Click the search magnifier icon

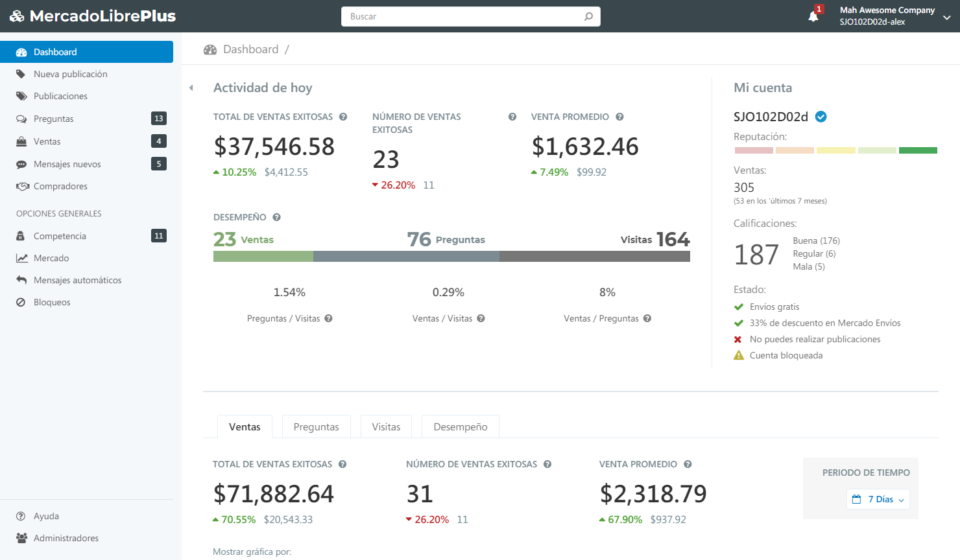(588, 17)
